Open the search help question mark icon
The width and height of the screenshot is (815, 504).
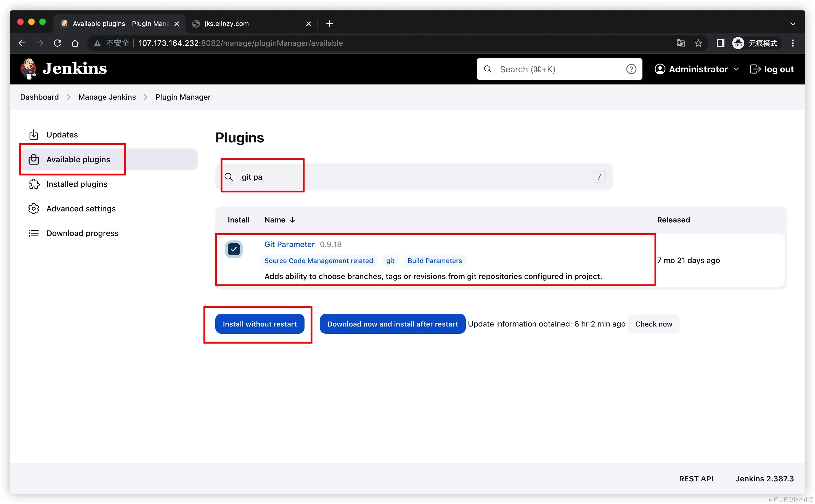(x=631, y=69)
